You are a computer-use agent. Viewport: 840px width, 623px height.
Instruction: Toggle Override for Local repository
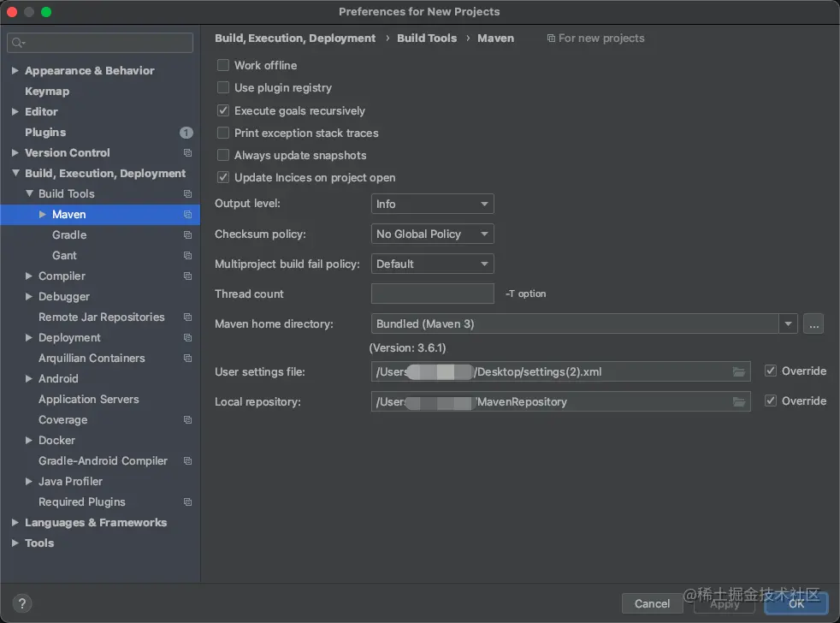pyautogui.click(x=771, y=401)
